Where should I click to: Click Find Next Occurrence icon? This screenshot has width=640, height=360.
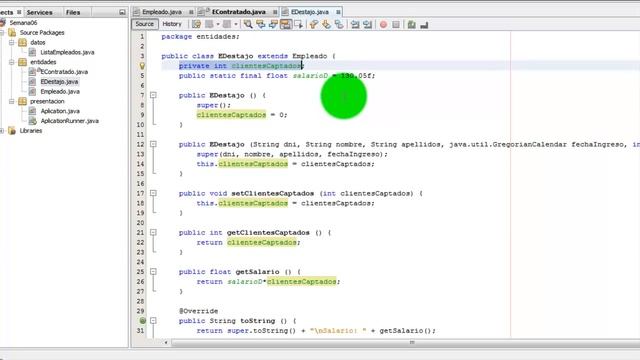pyautogui.click(x=273, y=24)
